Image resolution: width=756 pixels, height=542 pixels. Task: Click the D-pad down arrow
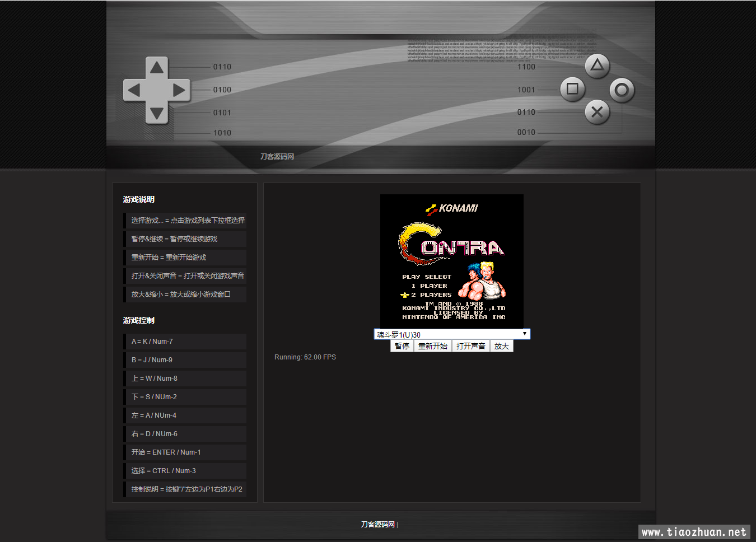pyautogui.click(x=157, y=113)
